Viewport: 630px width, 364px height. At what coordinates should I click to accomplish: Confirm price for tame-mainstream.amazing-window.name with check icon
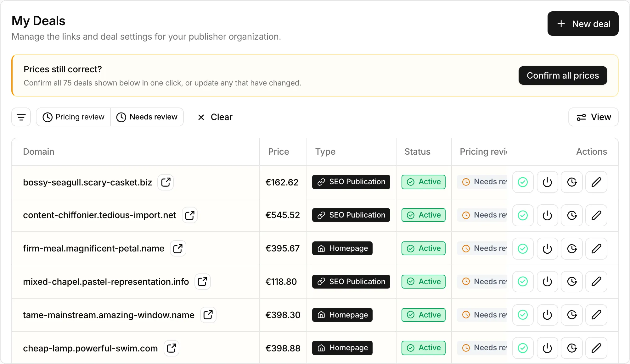(523, 315)
